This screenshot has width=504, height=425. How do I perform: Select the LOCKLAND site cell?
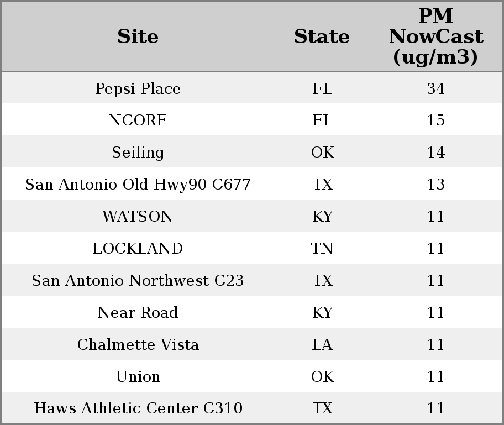pos(138,248)
